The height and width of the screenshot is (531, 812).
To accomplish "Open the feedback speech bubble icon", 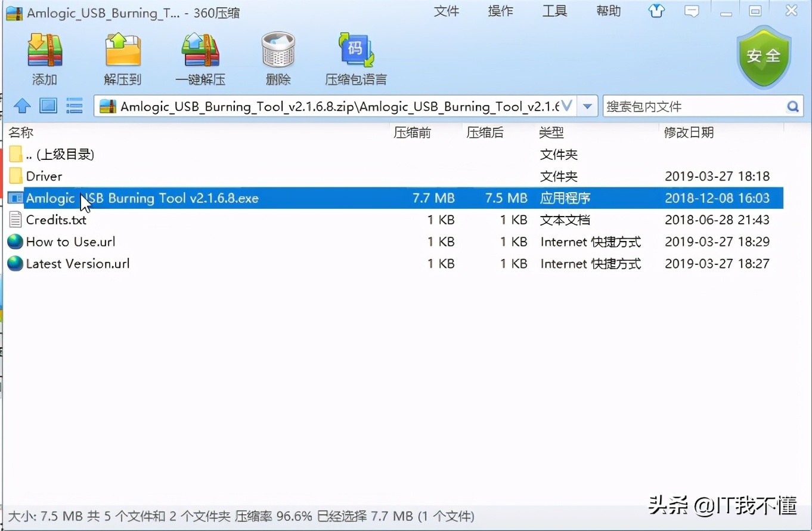I will click(692, 11).
